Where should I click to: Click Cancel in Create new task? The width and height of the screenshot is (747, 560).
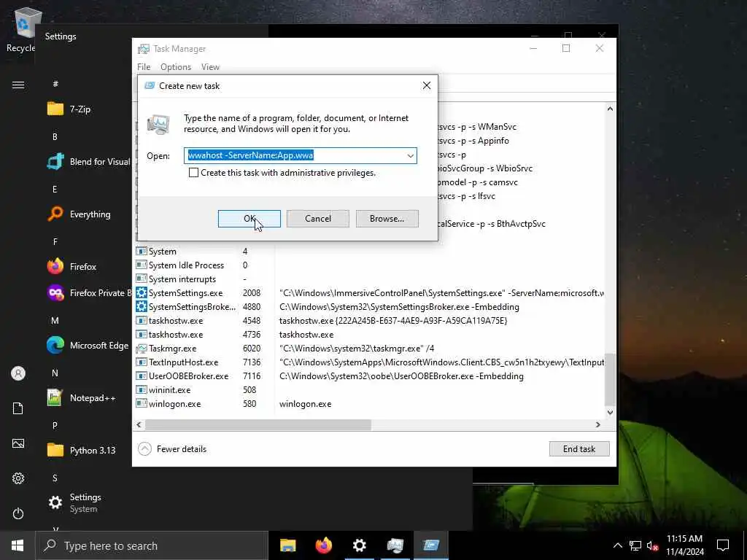click(318, 219)
